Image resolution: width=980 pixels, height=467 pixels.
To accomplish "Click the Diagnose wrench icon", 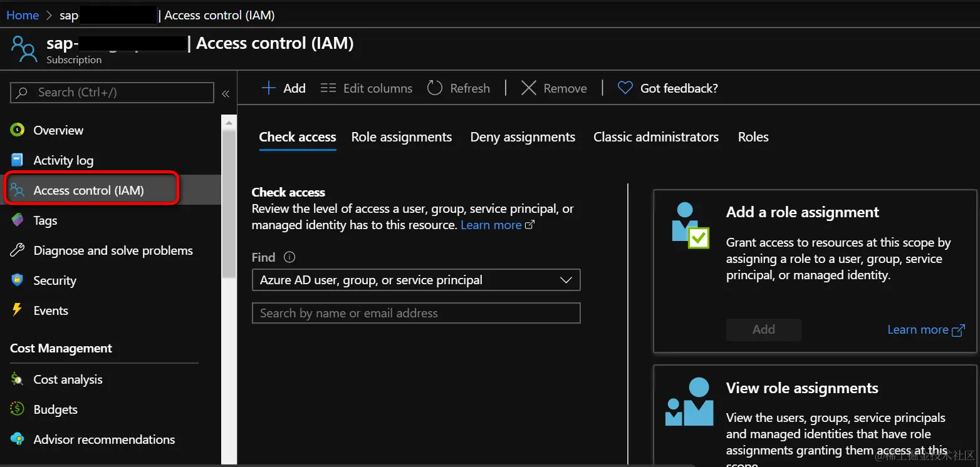I will (18, 250).
